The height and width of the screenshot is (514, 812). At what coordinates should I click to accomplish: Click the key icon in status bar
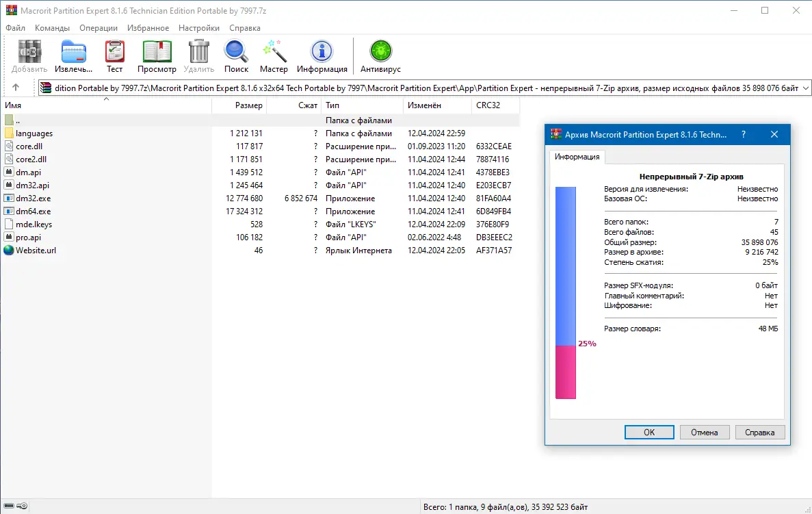(x=23, y=506)
